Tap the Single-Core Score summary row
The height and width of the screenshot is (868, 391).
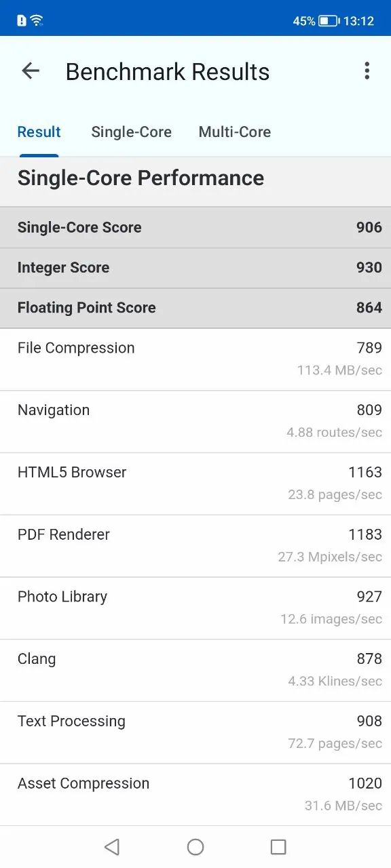tap(195, 227)
